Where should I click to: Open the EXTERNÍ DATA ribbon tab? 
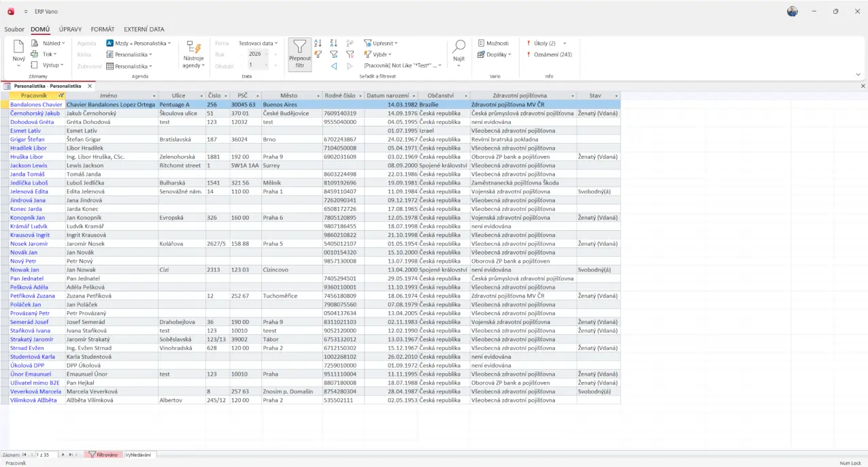click(x=144, y=29)
